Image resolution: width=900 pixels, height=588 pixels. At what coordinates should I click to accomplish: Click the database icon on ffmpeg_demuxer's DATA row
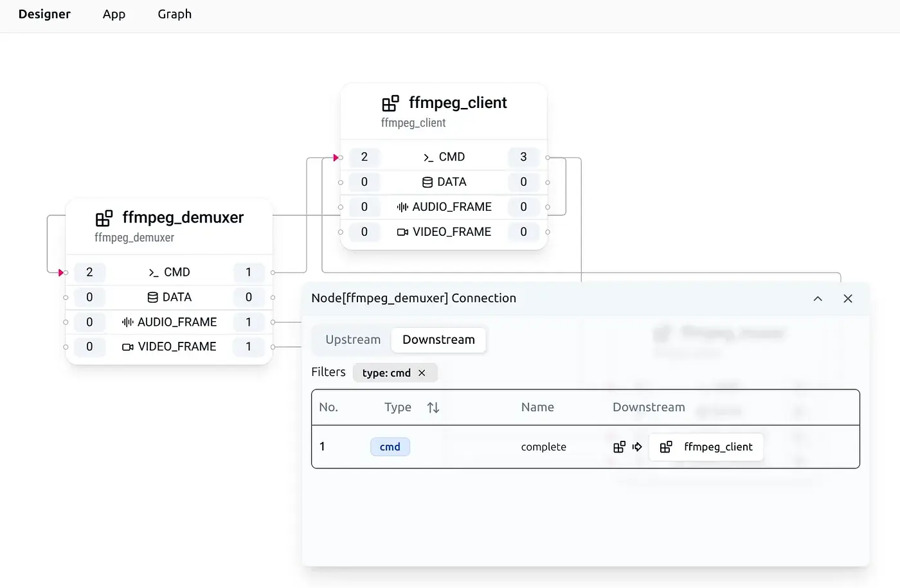click(x=152, y=297)
